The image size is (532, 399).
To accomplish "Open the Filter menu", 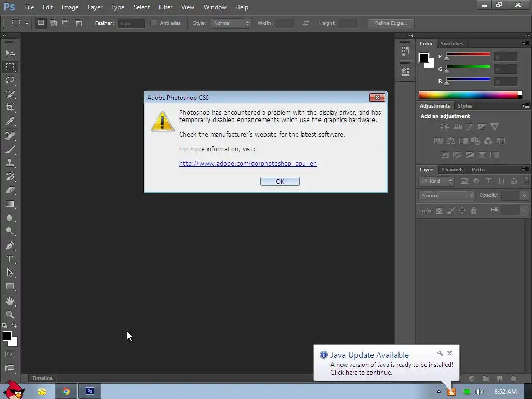I will [x=166, y=7].
